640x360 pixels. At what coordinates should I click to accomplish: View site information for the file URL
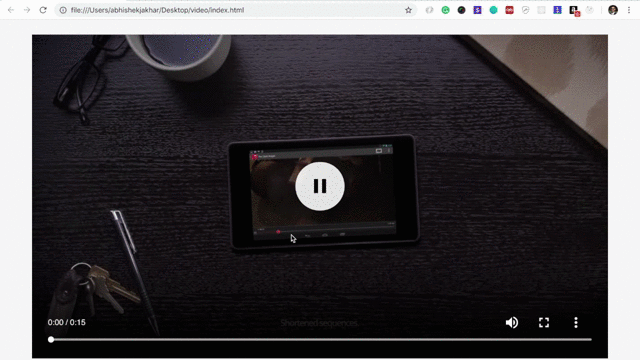pos(63,10)
